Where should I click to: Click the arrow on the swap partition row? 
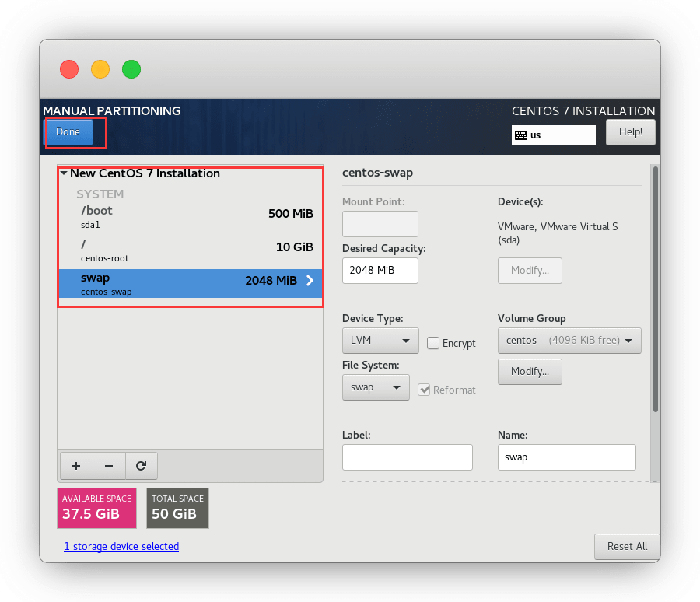[310, 281]
